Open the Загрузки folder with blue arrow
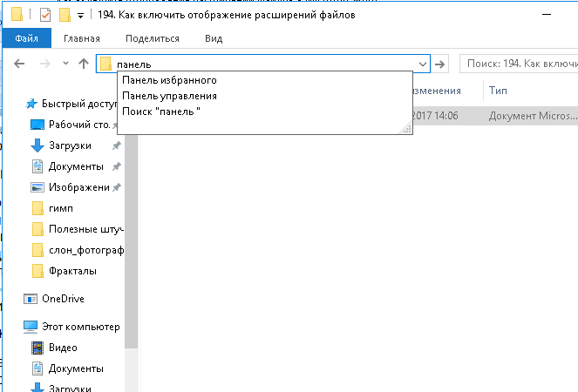This screenshot has width=578, height=392. (70, 145)
